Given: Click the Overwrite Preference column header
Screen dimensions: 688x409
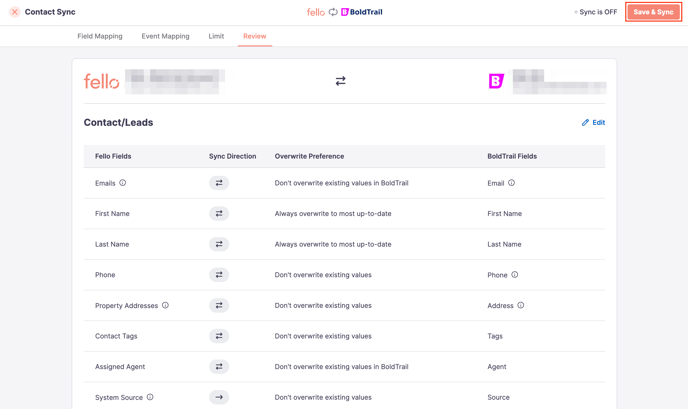Looking at the screenshot, I should coord(309,156).
